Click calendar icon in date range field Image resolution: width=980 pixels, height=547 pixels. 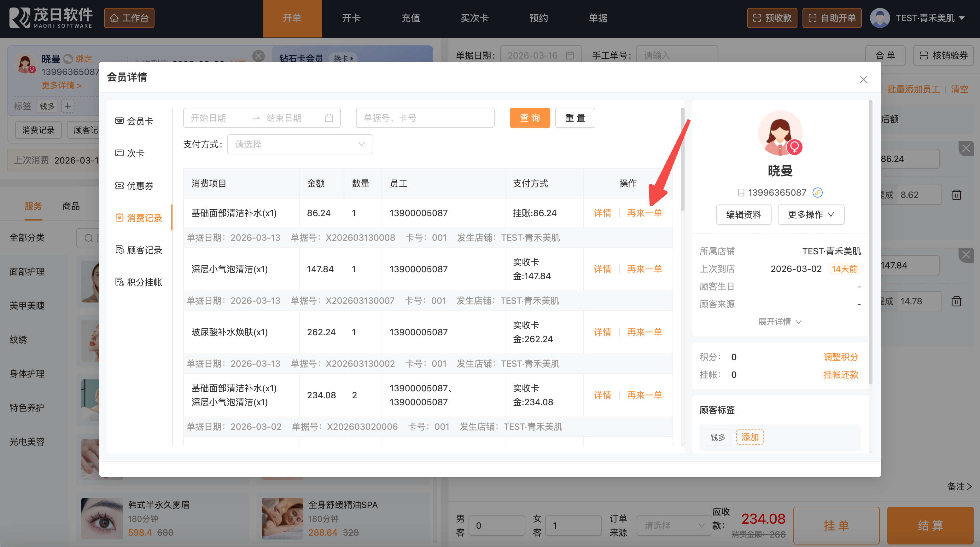(x=329, y=118)
